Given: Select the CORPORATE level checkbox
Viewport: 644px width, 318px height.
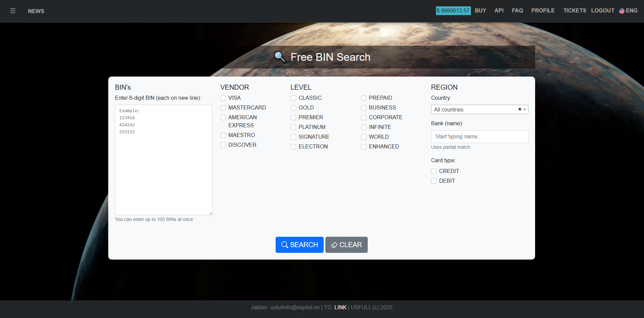Looking at the screenshot, I should pyautogui.click(x=364, y=118).
